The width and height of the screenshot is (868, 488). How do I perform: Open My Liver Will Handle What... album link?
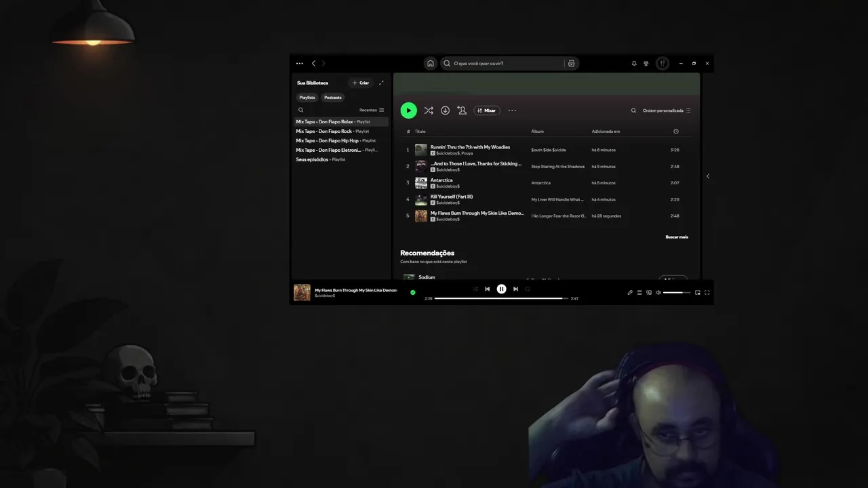point(557,199)
